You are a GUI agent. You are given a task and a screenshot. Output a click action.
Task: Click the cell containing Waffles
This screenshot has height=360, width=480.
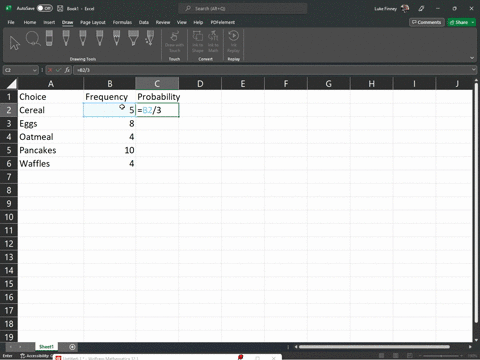click(x=51, y=164)
